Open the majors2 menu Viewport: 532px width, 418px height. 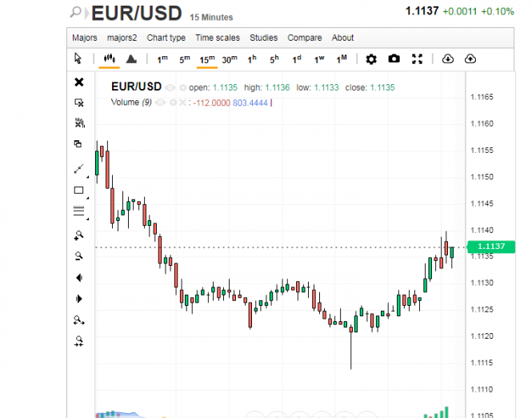pyautogui.click(x=122, y=38)
